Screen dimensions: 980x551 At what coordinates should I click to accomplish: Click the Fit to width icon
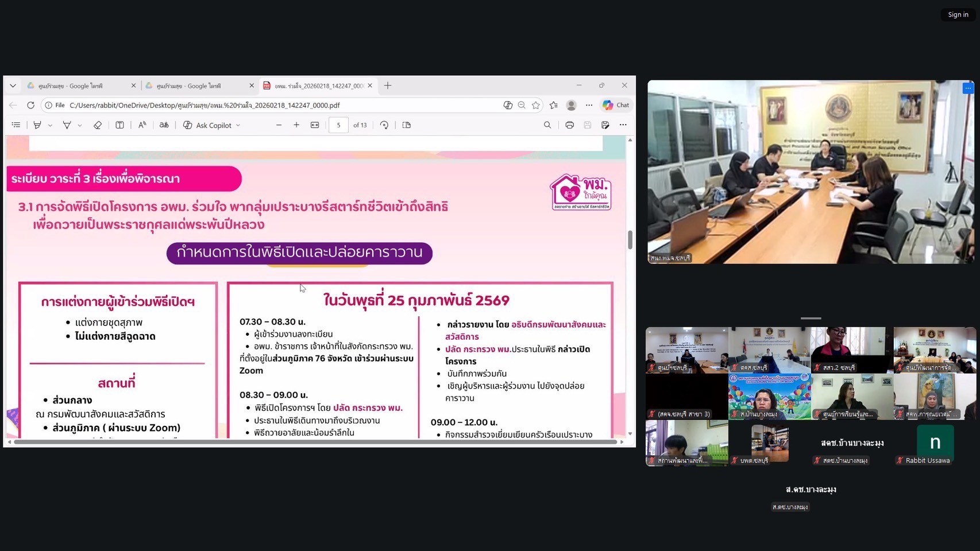point(315,125)
